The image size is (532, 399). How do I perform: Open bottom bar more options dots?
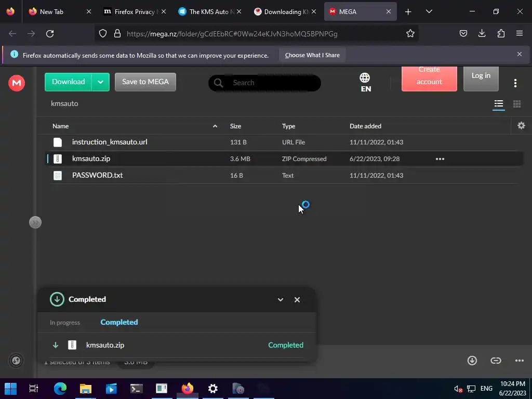pos(519,361)
